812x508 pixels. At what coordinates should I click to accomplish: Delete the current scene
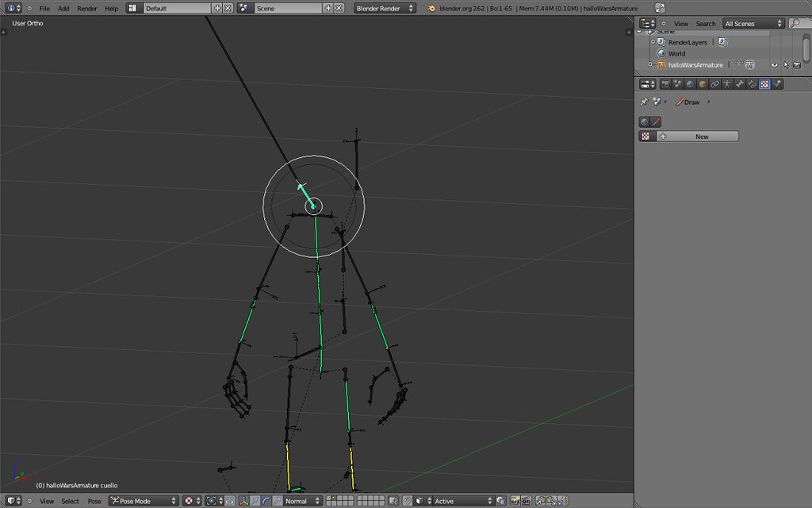(339, 8)
